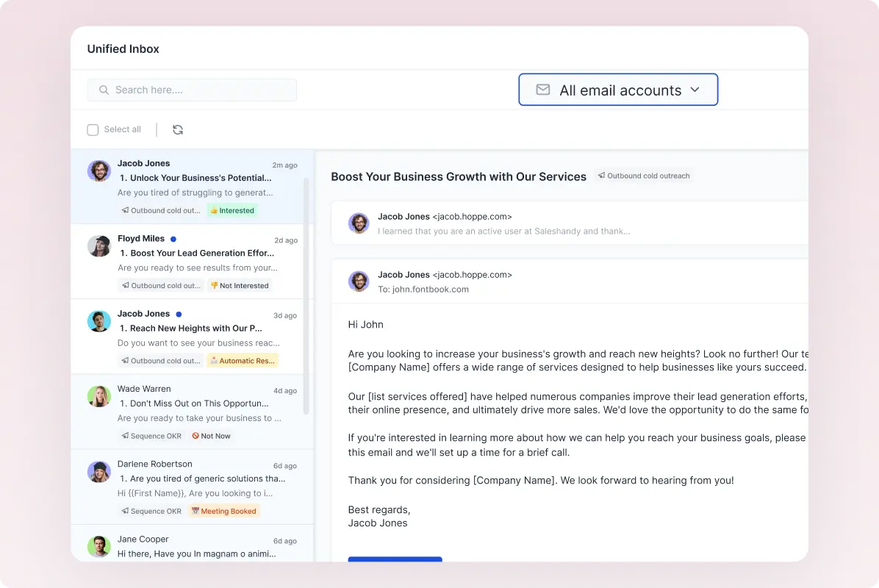Click the blue button below the email body

(x=395, y=559)
